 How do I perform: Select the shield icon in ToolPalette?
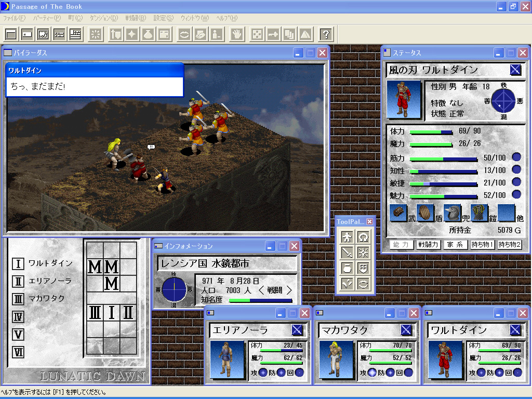point(363,268)
